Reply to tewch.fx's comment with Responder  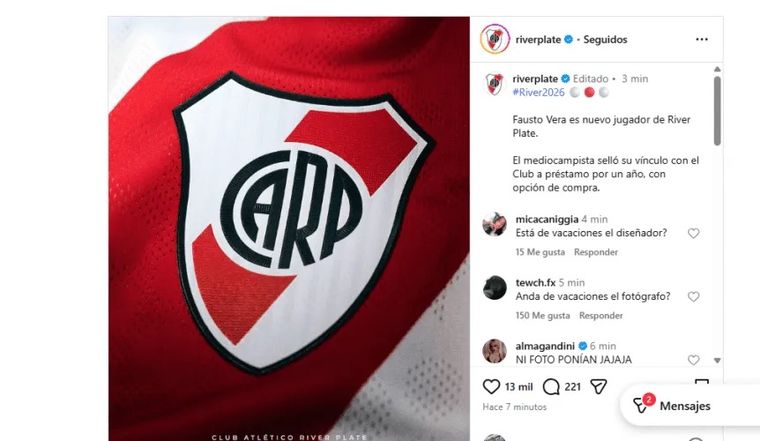[601, 315]
